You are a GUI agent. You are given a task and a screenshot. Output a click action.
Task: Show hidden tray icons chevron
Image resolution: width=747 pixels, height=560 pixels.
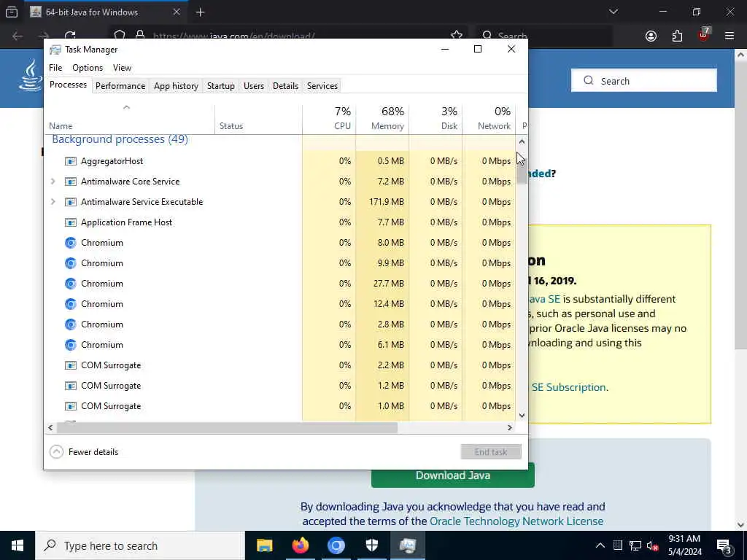[600, 545]
